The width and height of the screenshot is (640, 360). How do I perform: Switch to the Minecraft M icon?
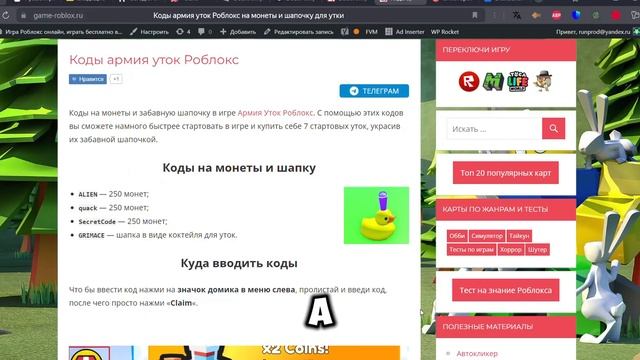[x=493, y=82]
